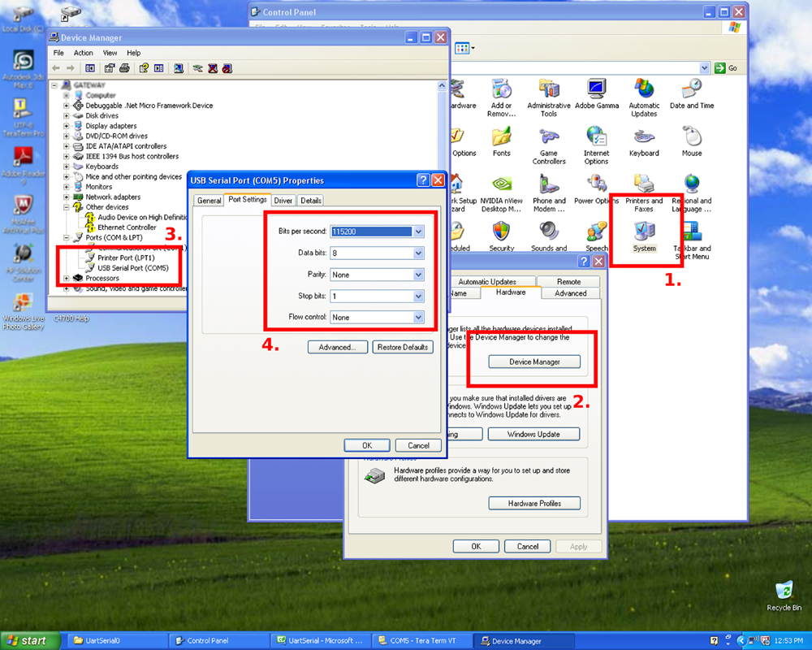Open the Action menu in Device Manager
The height and width of the screenshot is (650, 812).
coord(83,53)
